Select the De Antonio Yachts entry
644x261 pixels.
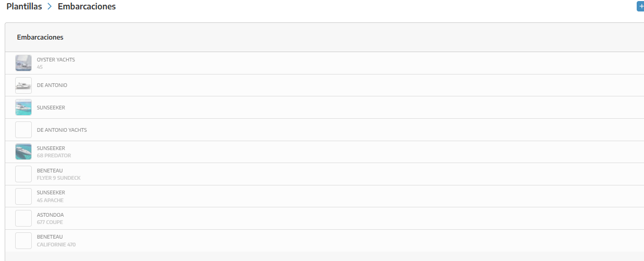[x=324, y=130]
